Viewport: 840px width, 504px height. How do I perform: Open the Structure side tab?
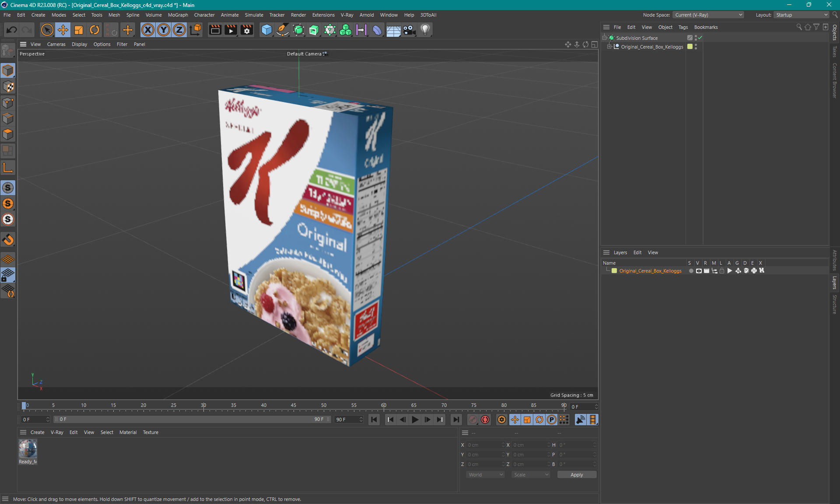[x=835, y=304]
